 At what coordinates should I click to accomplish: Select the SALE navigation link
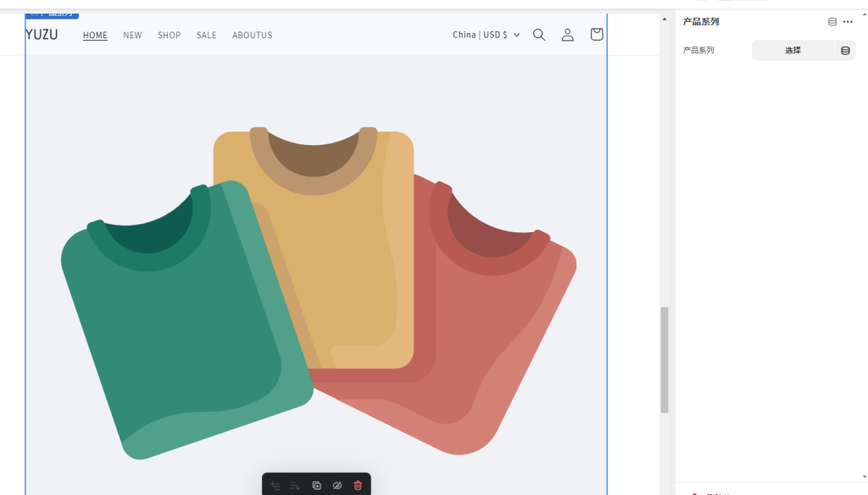coord(206,36)
